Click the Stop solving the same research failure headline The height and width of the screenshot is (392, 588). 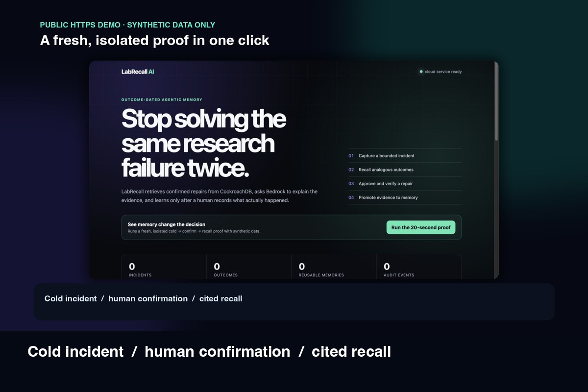(x=204, y=144)
